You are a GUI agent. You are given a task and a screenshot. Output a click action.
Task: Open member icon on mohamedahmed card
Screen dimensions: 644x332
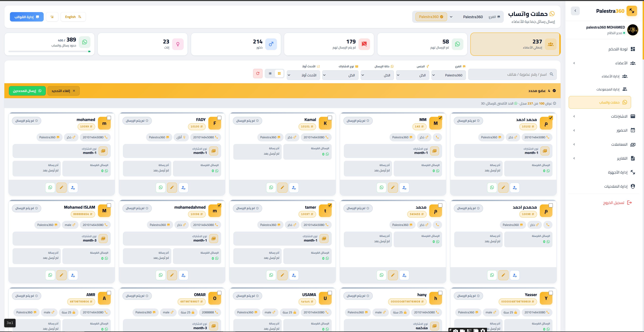183,275
